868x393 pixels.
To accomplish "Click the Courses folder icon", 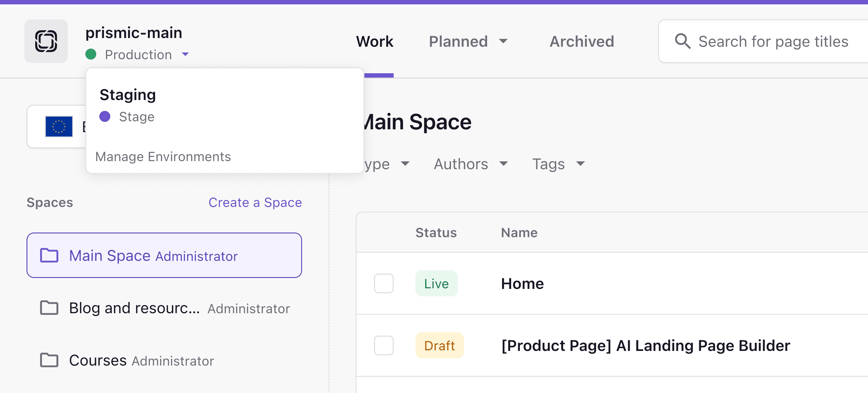I will pyautogui.click(x=49, y=360).
